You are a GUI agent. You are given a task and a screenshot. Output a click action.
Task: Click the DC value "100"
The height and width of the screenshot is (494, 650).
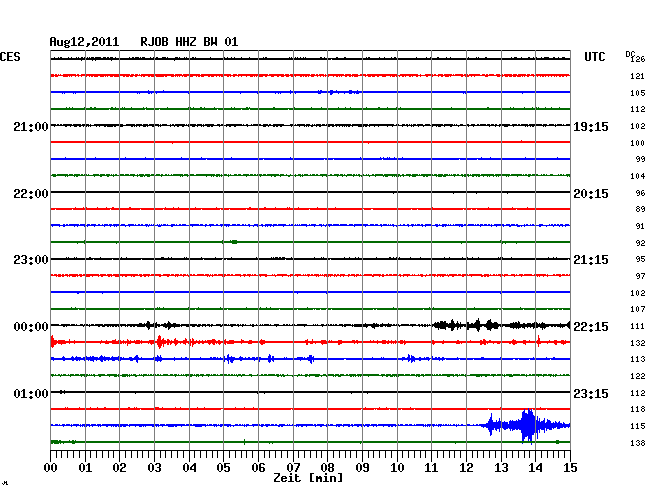click(638, 143)
